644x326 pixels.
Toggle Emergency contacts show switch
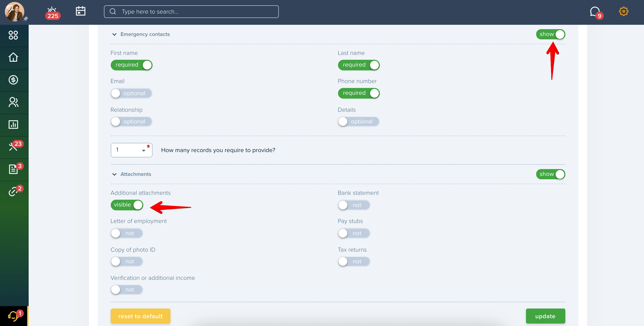pos(550,34)
